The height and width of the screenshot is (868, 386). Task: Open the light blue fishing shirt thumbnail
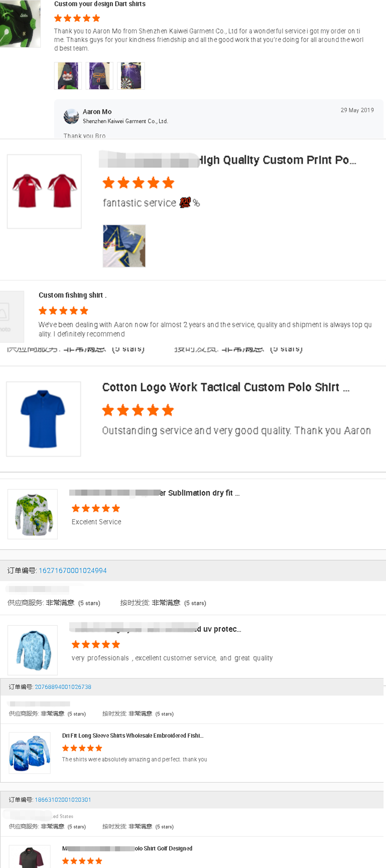[33, 650]
